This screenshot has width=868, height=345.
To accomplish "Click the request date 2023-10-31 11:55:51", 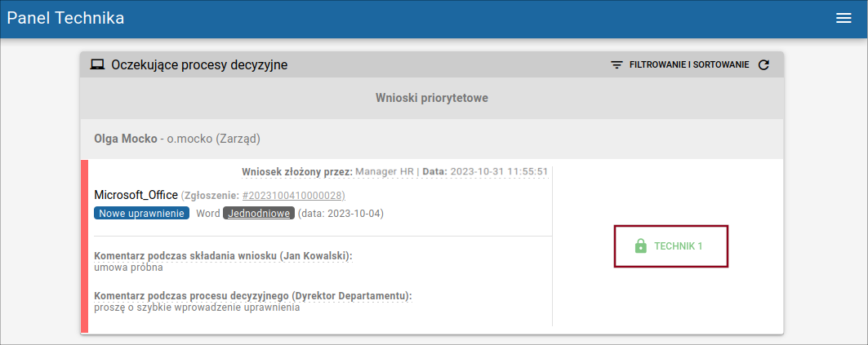I will pos(499,172).
